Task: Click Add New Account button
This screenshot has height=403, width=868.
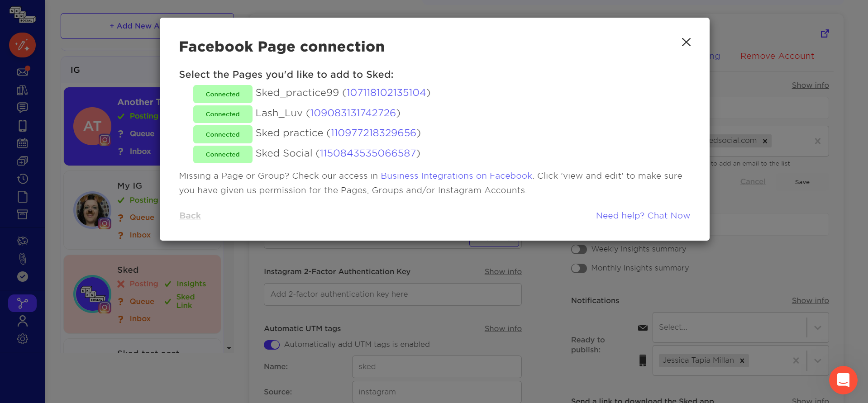Action: click(x=147, y=26)
